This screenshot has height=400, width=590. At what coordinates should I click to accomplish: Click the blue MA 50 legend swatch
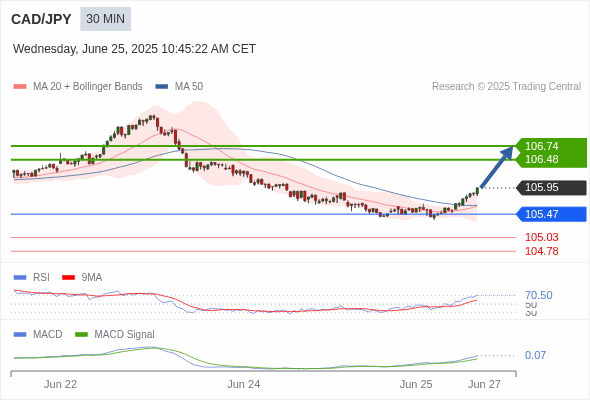tap(162, 87)
